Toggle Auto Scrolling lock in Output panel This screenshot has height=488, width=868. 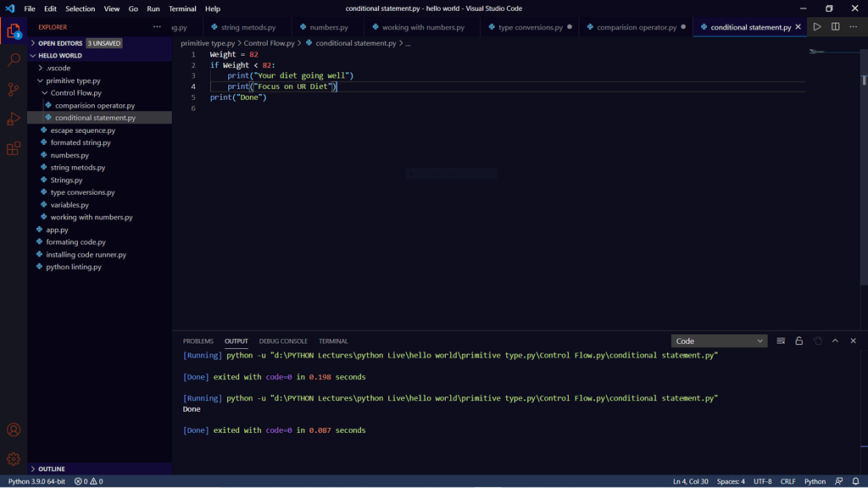click(x=798, y=341)
